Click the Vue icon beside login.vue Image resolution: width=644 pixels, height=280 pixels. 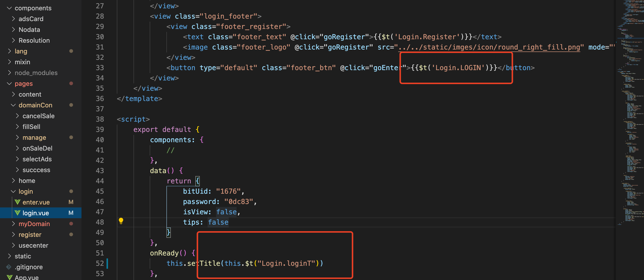coord(17,213)
